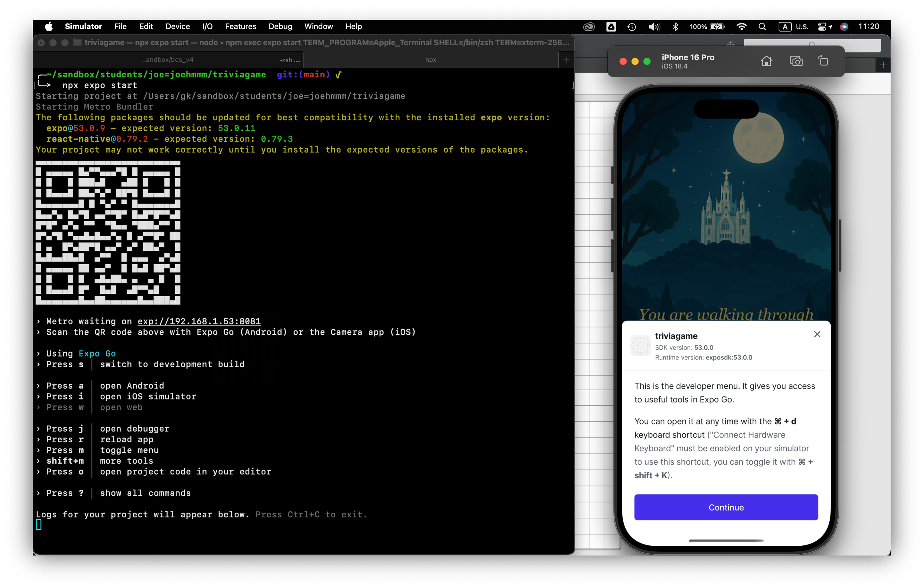Click the git:(main) branch indicator

[303, 74]
